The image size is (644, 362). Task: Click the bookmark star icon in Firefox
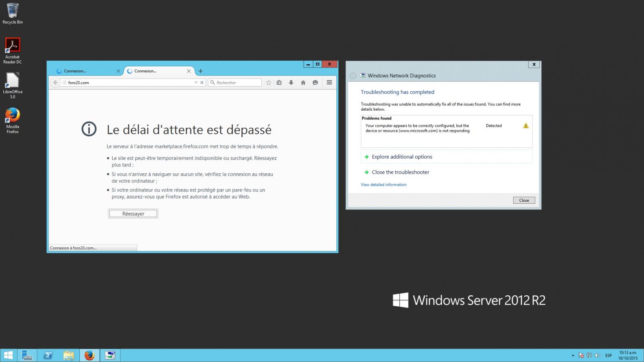tap(269, 83)
